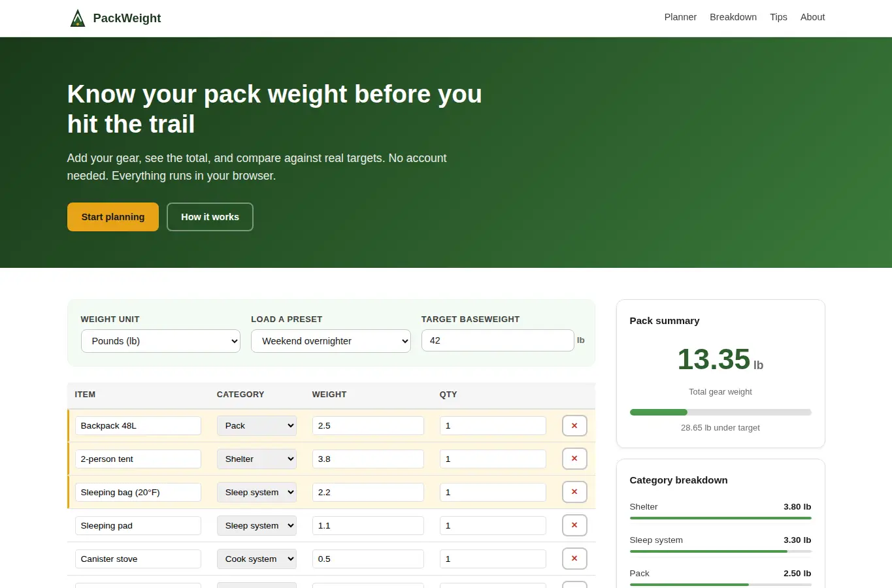Delete the 2-person tent row
The width and height of the screenshot is (892, 588).
coord(574,459)
